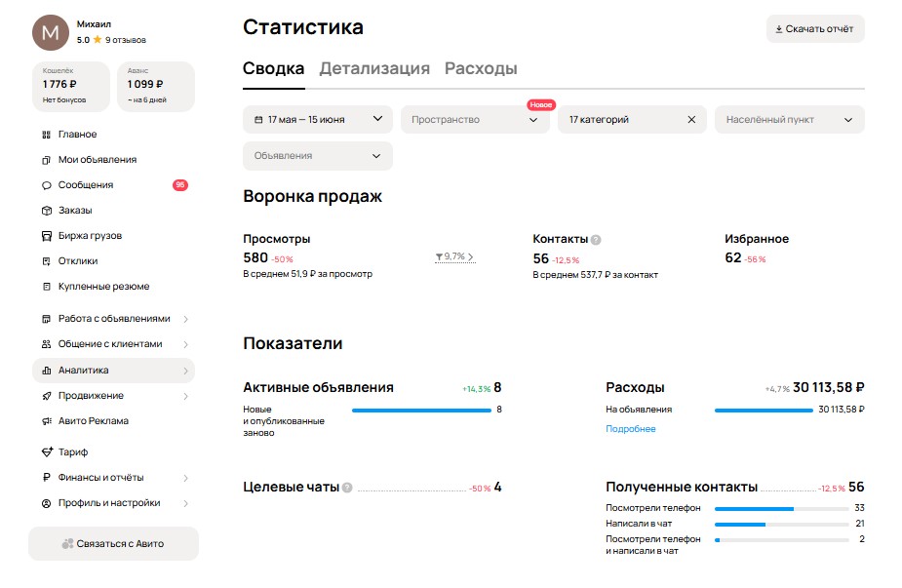The height and width of the screenshot is (588, 902).
Task: Click the Новые и опубликованные заново bar
Action: pos(421,411)
